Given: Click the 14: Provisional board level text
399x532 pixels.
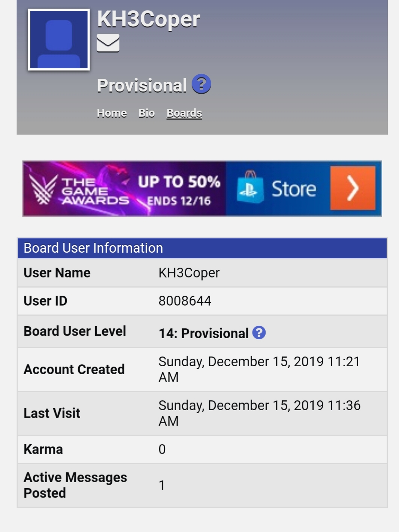Looking at the screenshot, I should [203, 333].
